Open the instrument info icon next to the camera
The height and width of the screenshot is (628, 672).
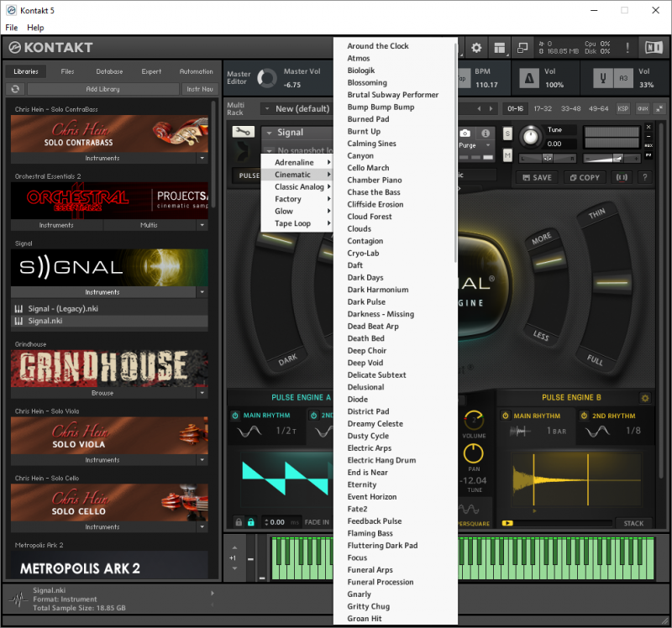[x=485, y=133]
